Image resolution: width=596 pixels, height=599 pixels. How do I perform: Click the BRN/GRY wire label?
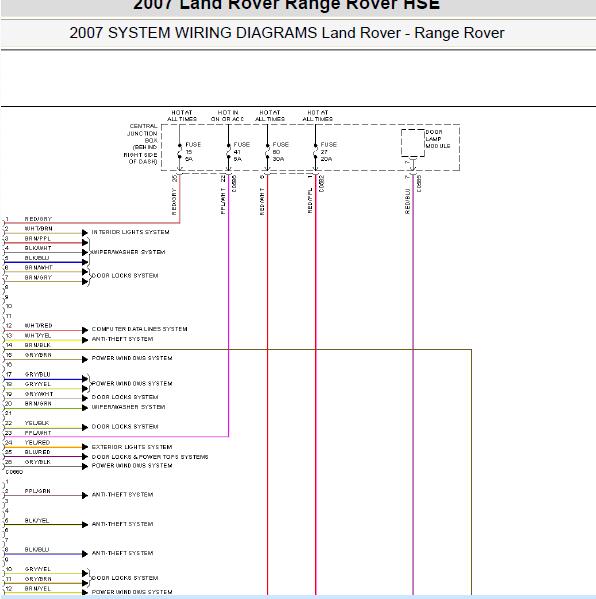(38, 277)
